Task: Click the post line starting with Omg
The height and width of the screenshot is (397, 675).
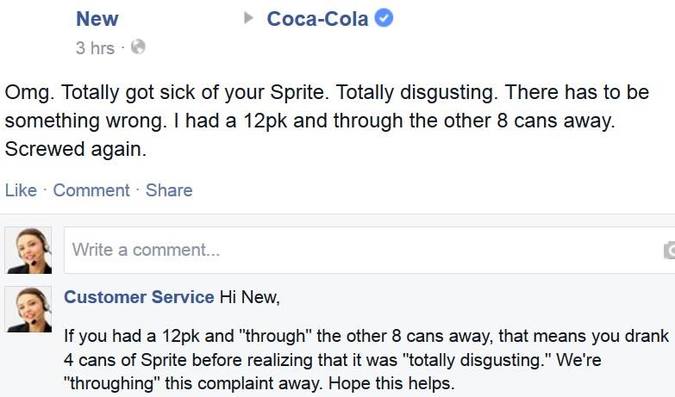Action: tap(327, 93)
